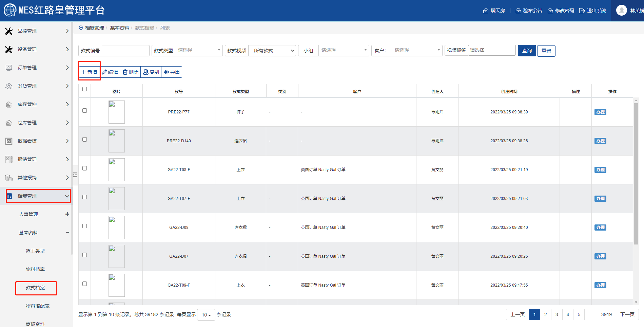
Task: Select the checkbox for GA22-D08 row
Action: click(85, 226)
